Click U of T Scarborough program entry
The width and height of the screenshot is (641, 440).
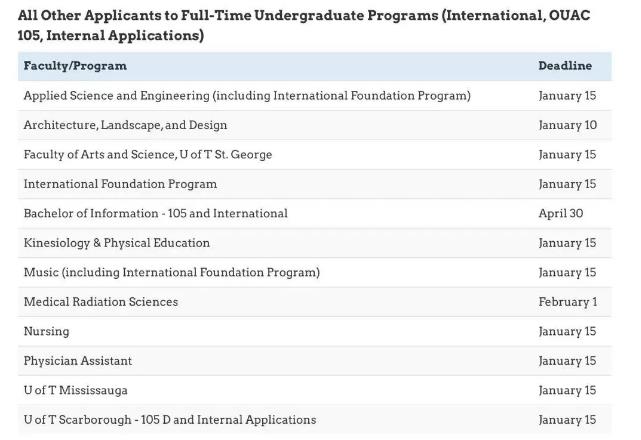click(170, 420)
